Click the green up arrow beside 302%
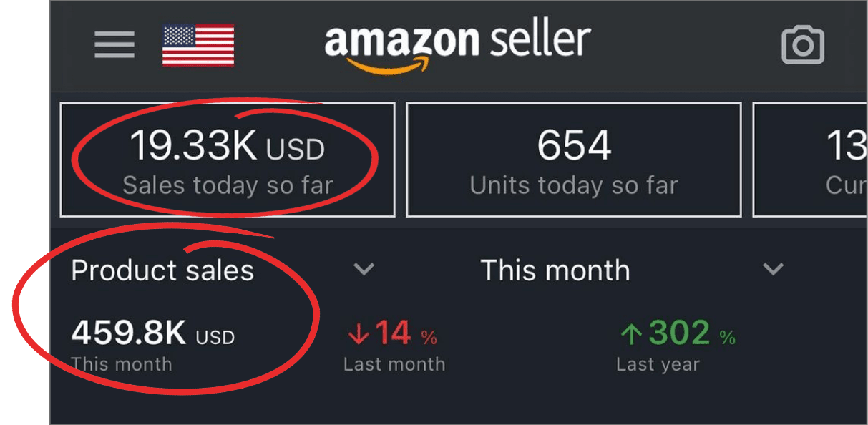Screen dimensions: 868x425 tap(631, 334)
